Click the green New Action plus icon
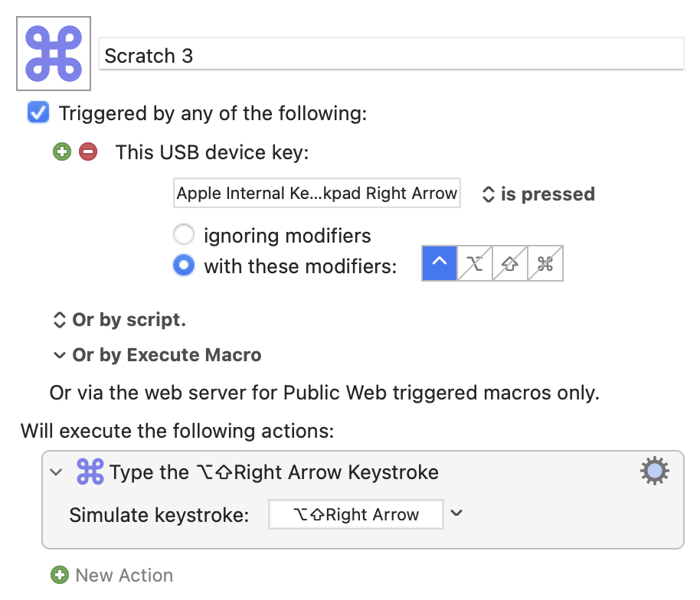This screenshot has height=600, width=700. tap(59, 575)
